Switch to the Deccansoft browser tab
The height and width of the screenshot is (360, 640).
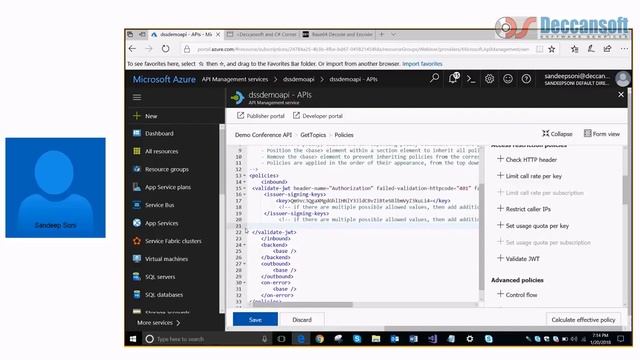pos(262,35)
